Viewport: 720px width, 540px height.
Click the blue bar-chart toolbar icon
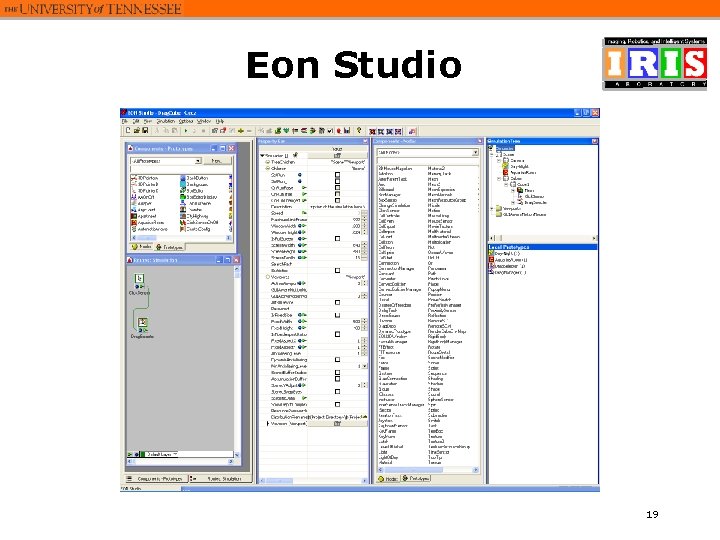click(347, 131)
